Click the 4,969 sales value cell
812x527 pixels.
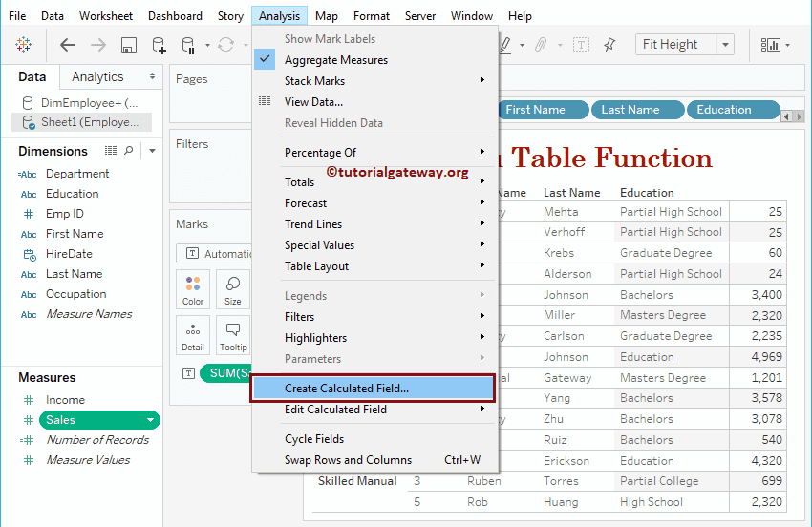pyautogui.click(x=766, y=357)
